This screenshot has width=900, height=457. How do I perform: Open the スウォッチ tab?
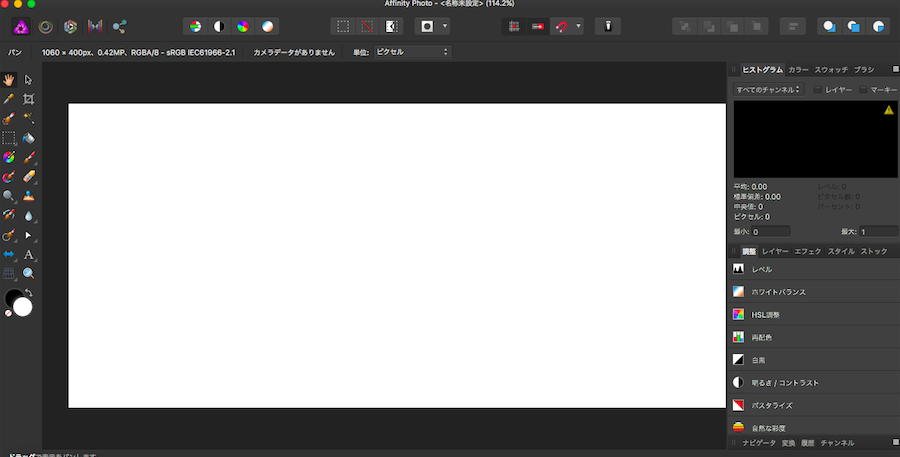(831, 70)
